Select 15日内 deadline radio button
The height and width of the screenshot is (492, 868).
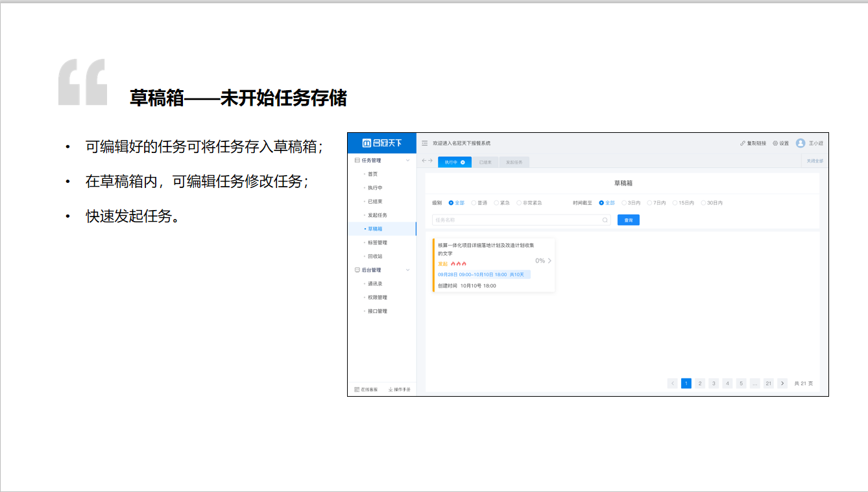point(675,203)
